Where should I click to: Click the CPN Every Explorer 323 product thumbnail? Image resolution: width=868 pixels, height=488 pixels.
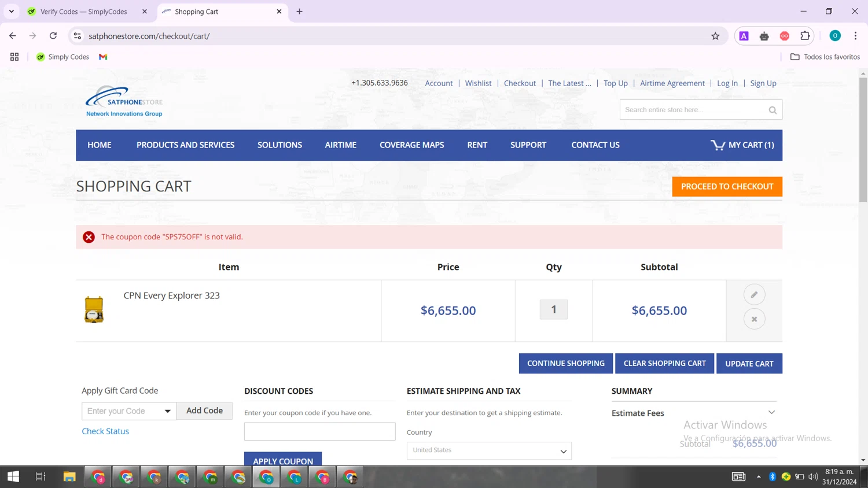coord(94,309)
